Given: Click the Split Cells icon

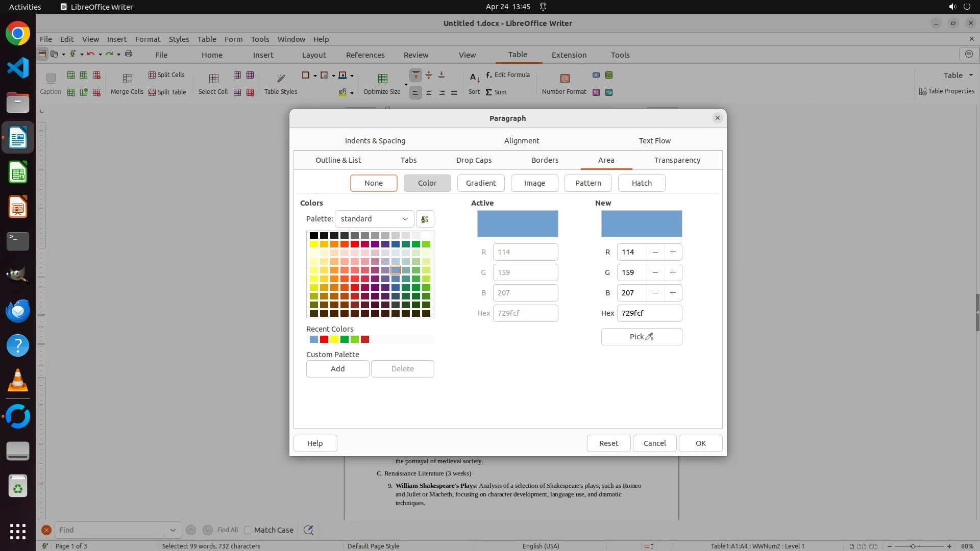Looking at the screenshot, I should click(152, 75).
